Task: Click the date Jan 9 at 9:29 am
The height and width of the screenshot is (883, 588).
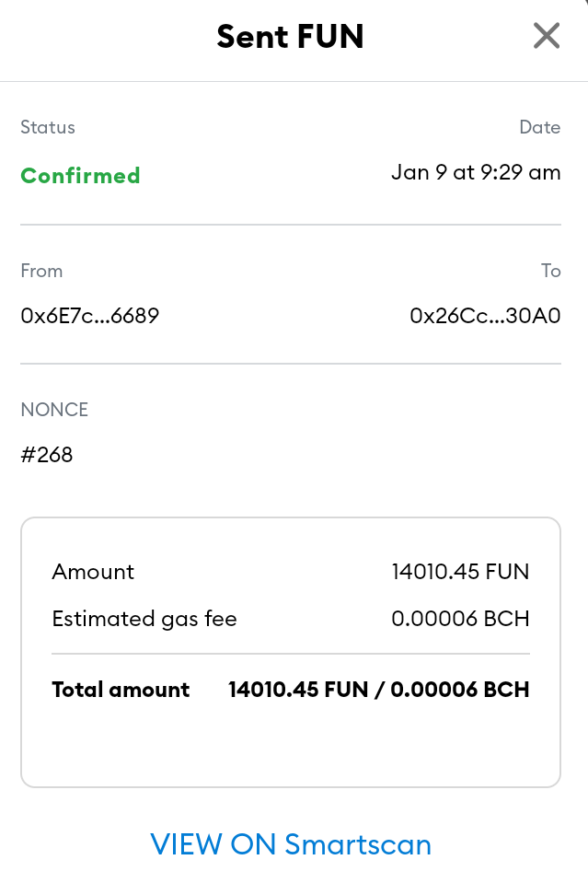Action: (x=476, y=172)
